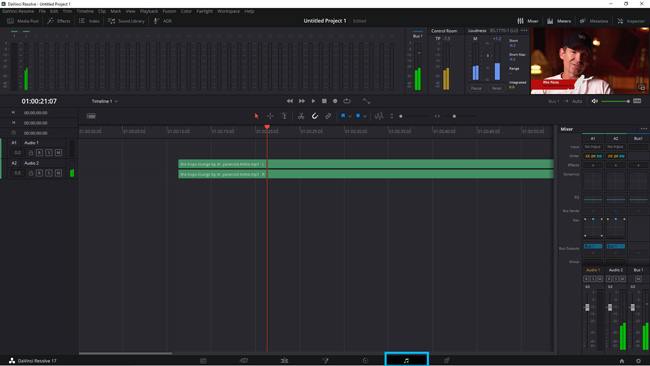The height and width of the screenshot is (366, 650).
Task: Open A2 Input 'No Input' selector
Action: pos(616,147)
